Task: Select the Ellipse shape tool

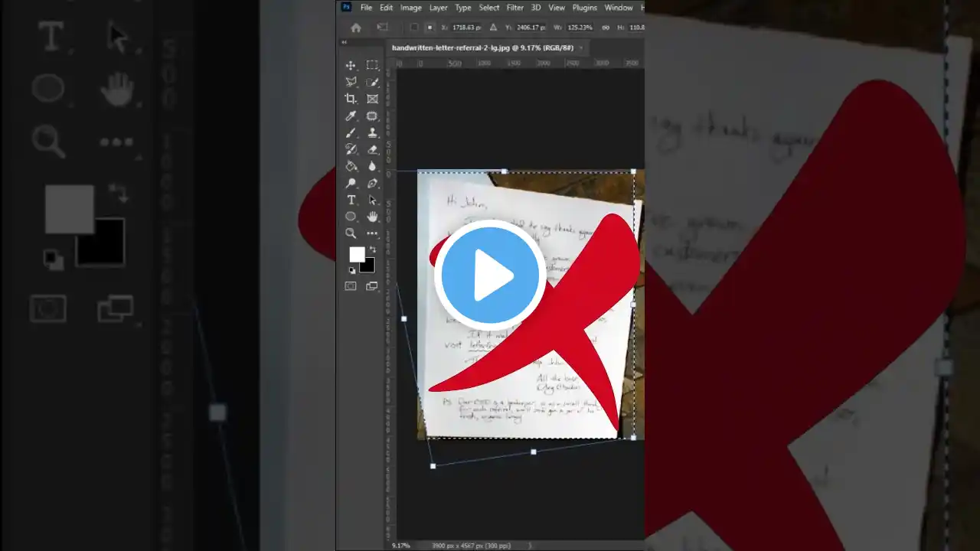Action: coord(351,217)
